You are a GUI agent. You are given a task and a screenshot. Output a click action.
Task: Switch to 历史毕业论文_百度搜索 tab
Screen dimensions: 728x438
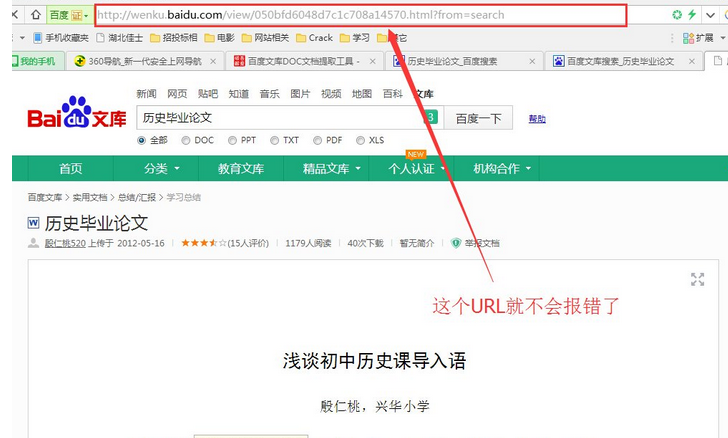pos(464,61)
